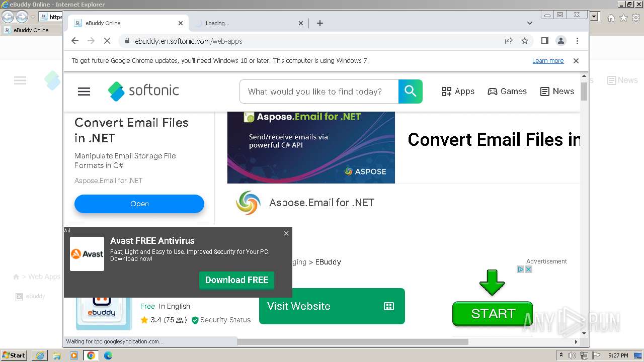
Task: Click the Web Apps breadcrumb in the IE page
Action: pyautogui.click(x=44, y=277)
